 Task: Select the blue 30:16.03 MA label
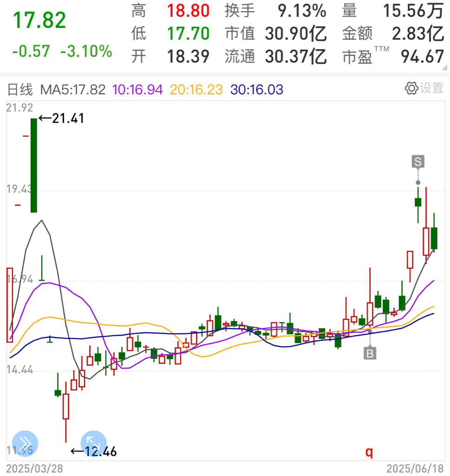[257, 90]
